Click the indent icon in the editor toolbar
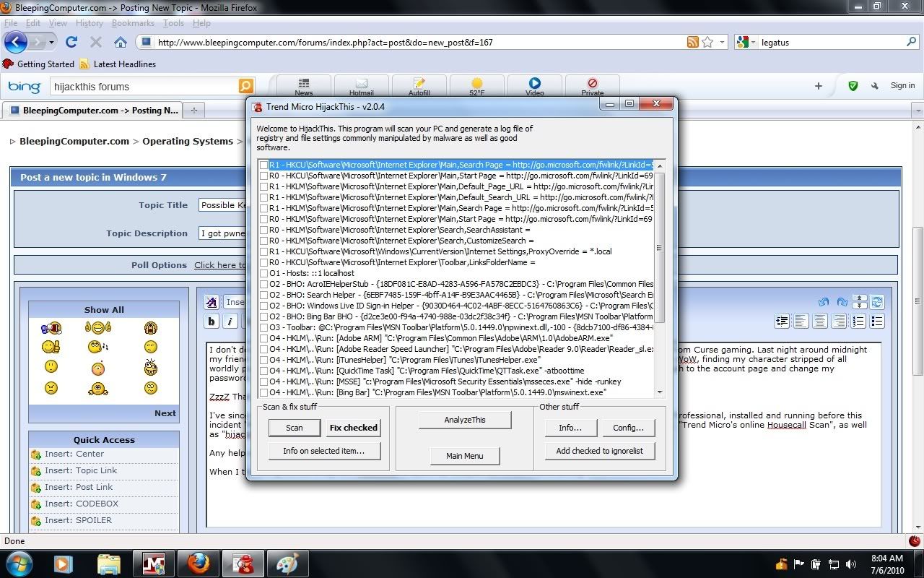This screenshot has width=924, height=578. pos(782,321)
